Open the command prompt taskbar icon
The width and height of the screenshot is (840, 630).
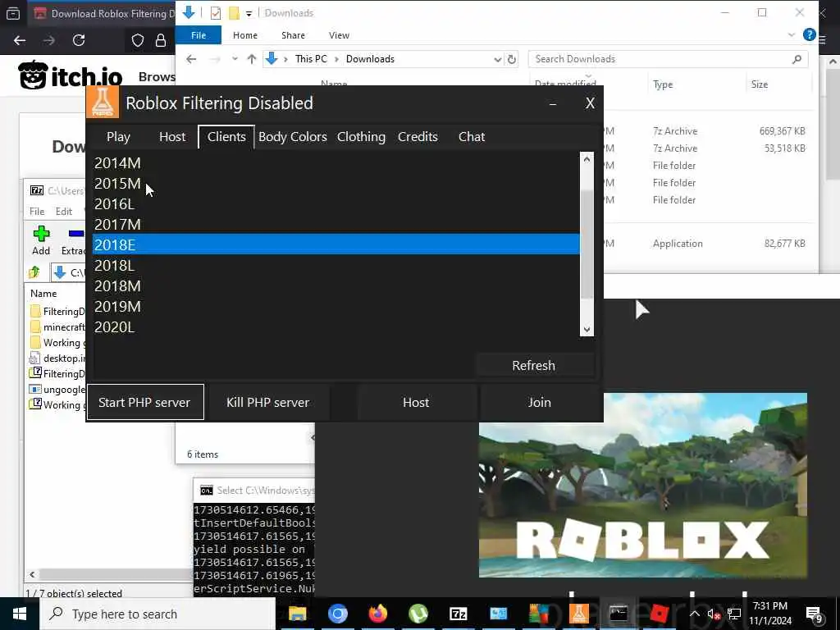coord(619,614)
